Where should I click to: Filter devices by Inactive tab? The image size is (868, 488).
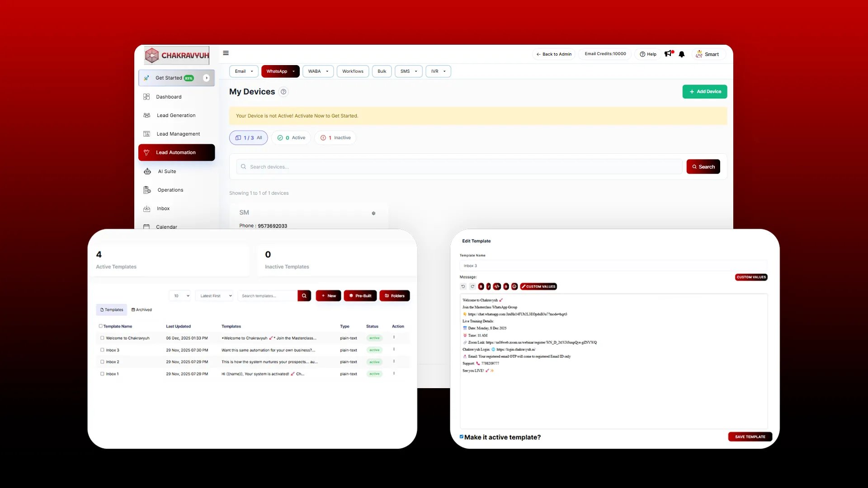pyautogui.click(x=335, y=138)
